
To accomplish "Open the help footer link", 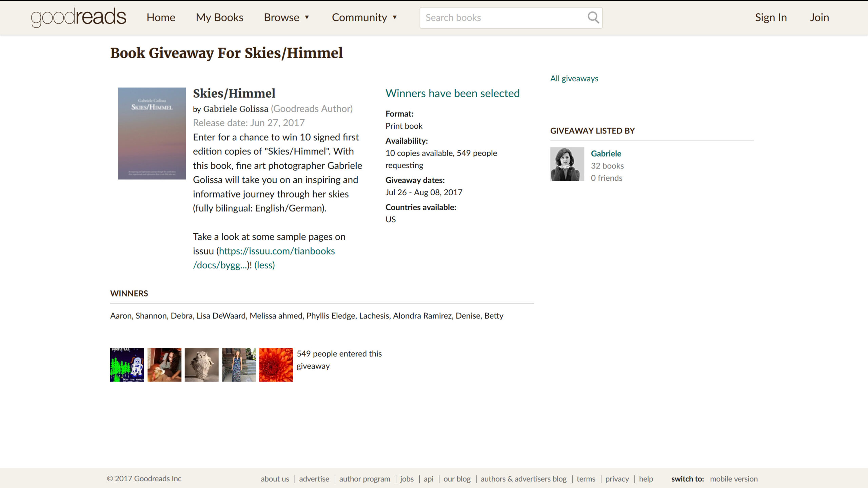I will click(646, 479).
